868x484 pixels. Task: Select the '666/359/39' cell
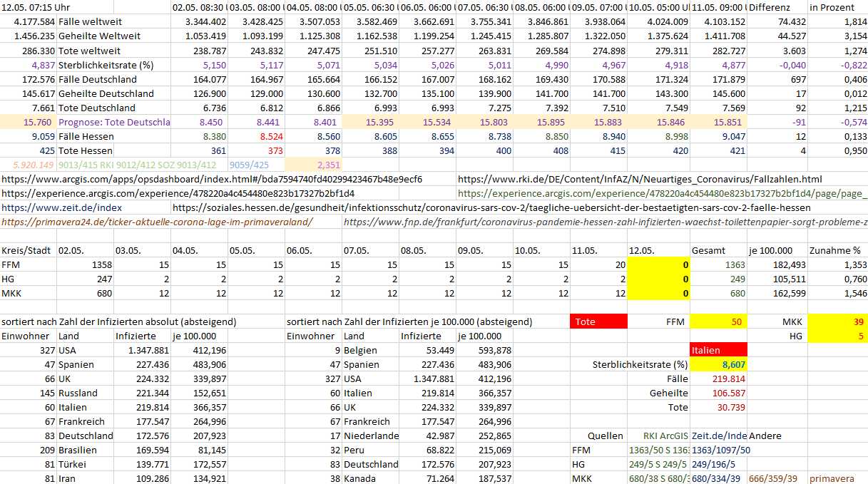tap(773, 478)
